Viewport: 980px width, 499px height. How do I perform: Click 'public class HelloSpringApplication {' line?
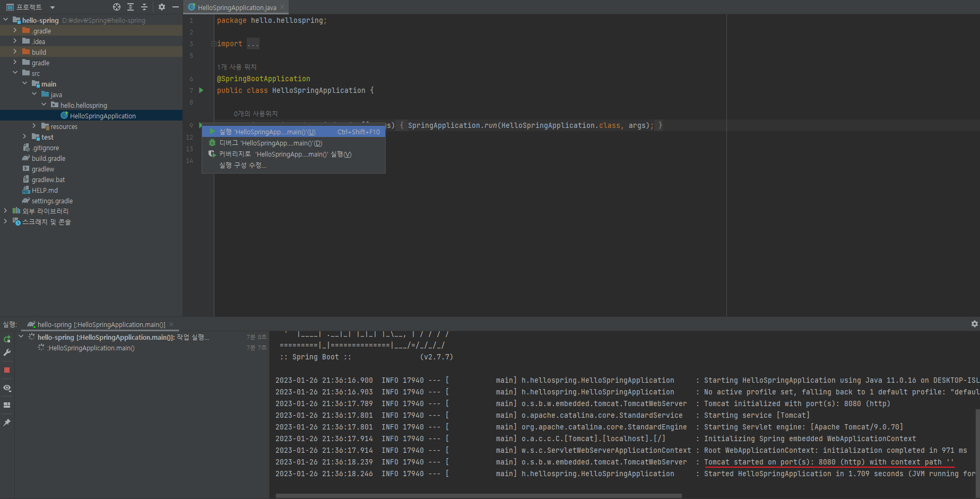(295, 90)
